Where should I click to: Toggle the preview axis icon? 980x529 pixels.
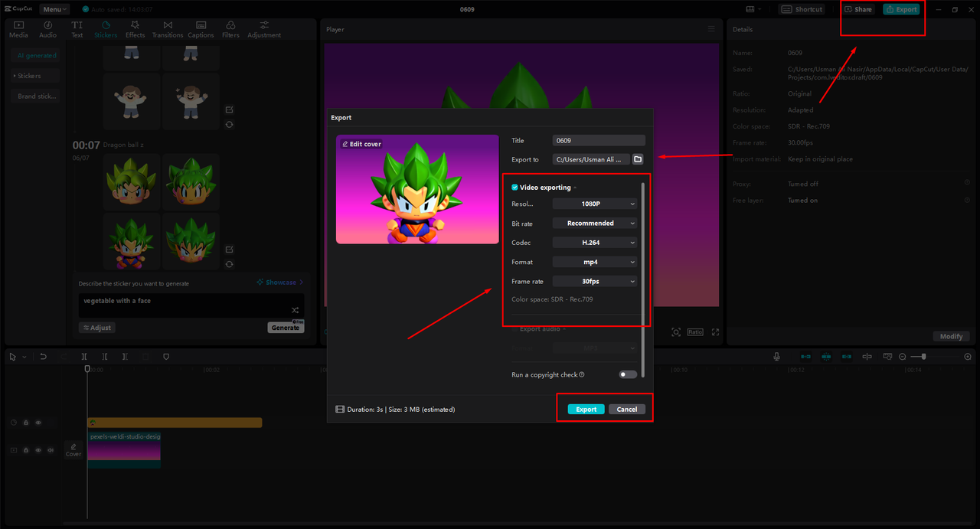(x=867, y=357)
